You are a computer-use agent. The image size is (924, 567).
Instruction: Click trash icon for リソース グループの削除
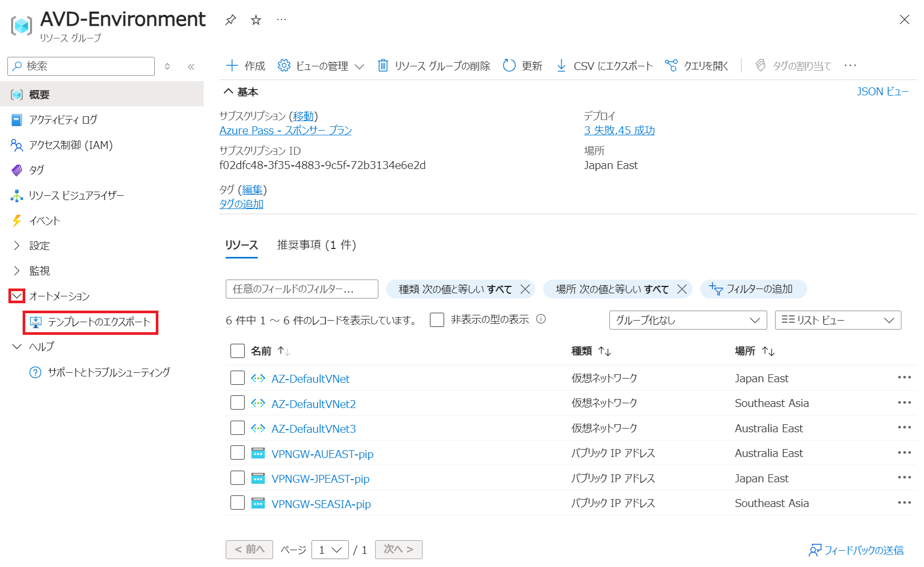[383, 66]
